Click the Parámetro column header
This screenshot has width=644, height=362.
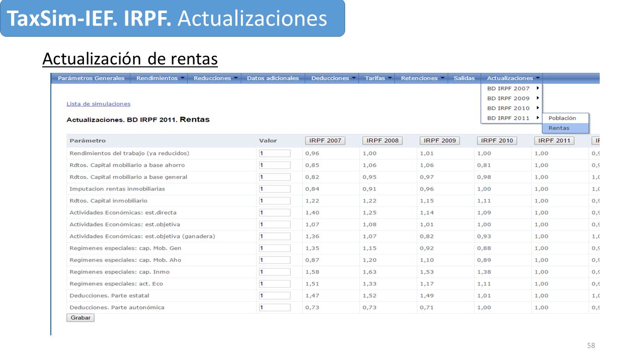88,141
